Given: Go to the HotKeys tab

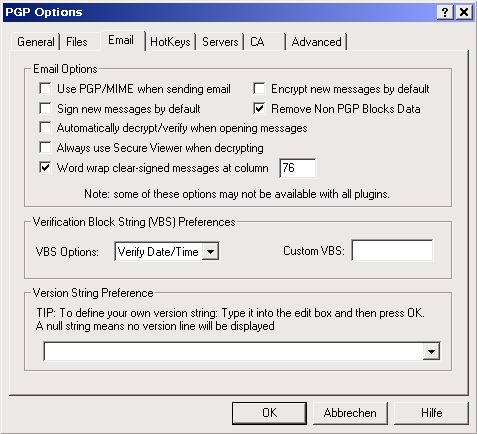Looking at the screenshot, I should [x=170, y=42].
